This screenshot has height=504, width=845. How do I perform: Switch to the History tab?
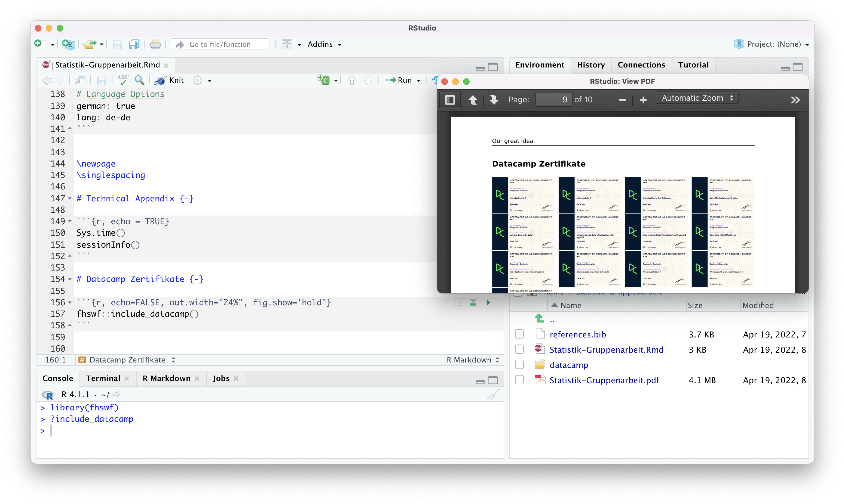click(x=591, y=65)
